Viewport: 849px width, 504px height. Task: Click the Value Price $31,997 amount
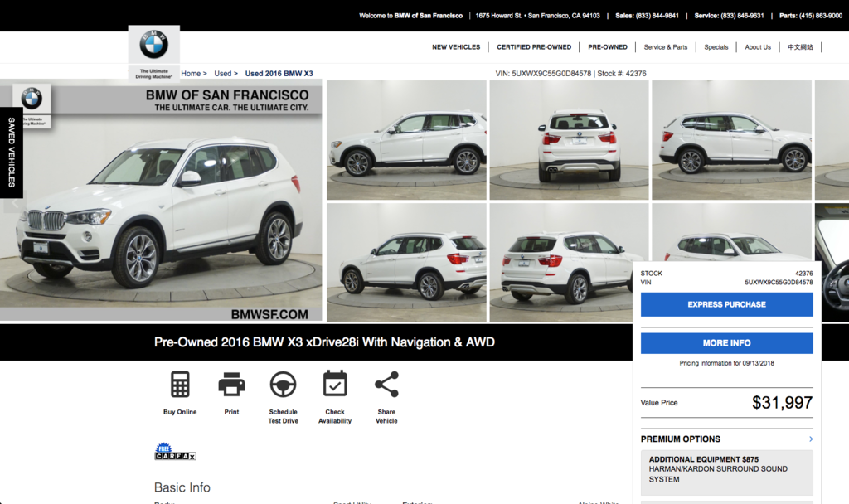(x=782, y=403)
